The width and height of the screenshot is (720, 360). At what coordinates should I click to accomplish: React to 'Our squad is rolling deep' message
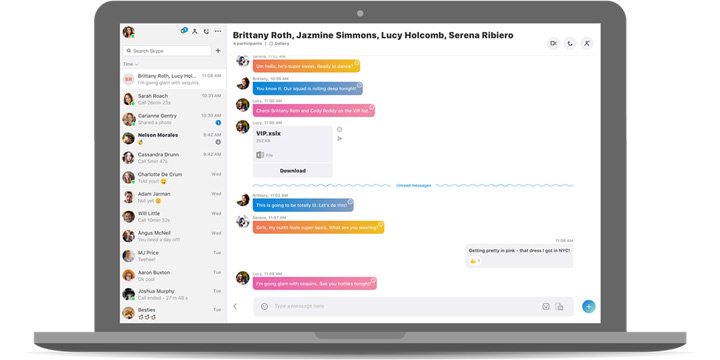coord(359,85)
